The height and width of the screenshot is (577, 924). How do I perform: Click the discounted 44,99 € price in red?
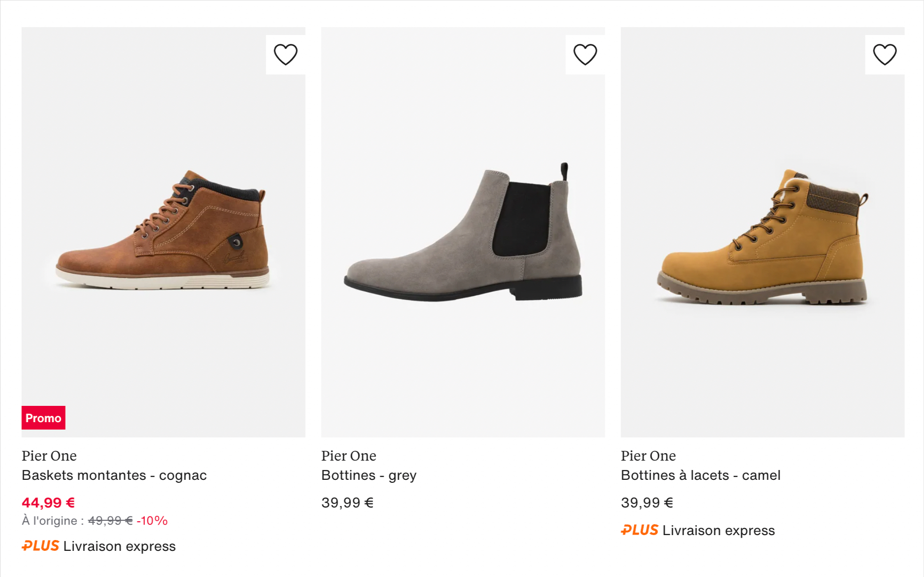point(48,503)
